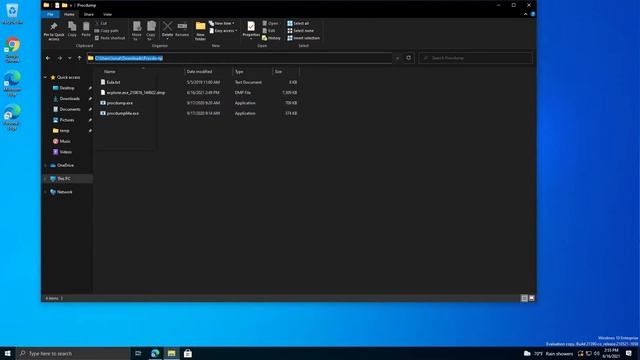The height and width of the screenshot is (360, 640).
Task: Click Copy path in the ribbon
Action: pos(107,31)
